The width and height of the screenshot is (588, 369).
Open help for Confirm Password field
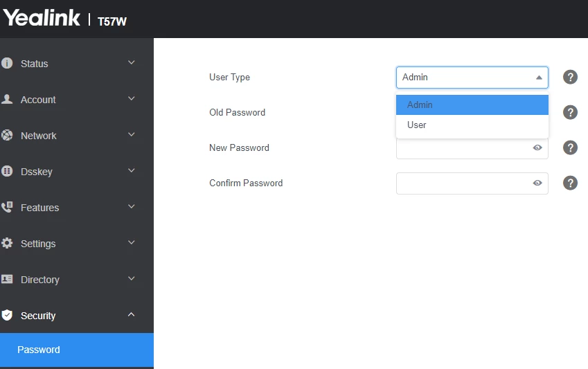pyautogui.click(x=570, y=183)
